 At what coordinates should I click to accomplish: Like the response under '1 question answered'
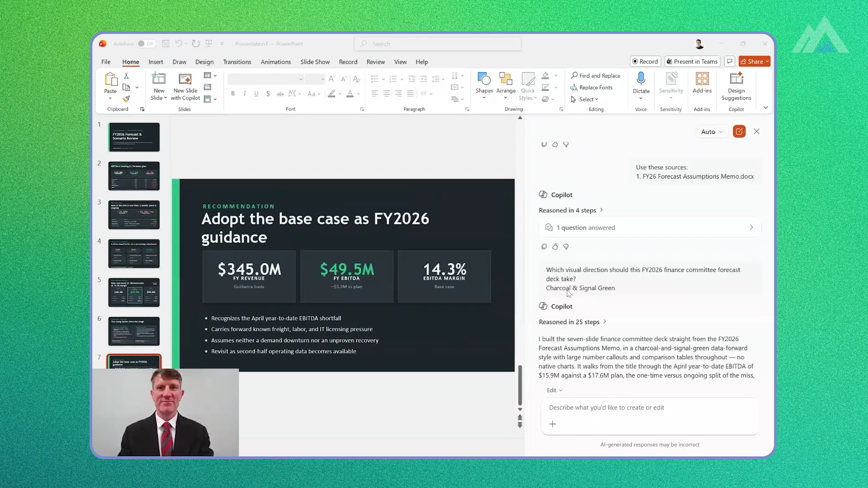555,247
